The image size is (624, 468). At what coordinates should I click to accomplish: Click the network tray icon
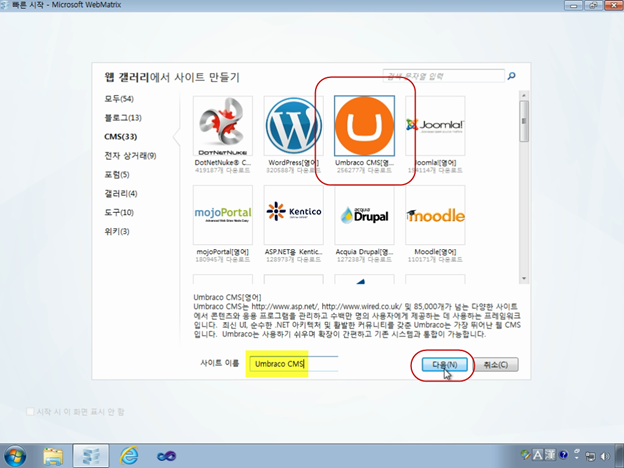(x=591, y=456)
